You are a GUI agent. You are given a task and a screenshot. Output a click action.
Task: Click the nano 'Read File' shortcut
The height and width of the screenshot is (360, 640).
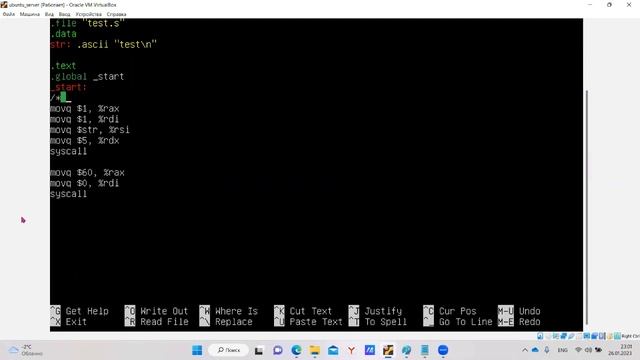tap(156, 322)
